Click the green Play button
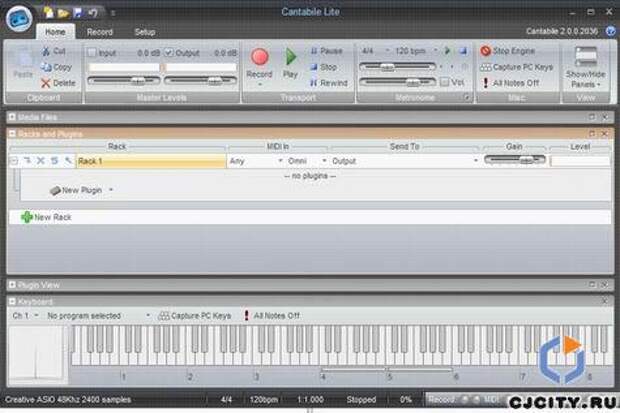The width and height of the screenshot is (620, 413). [291, 57]
